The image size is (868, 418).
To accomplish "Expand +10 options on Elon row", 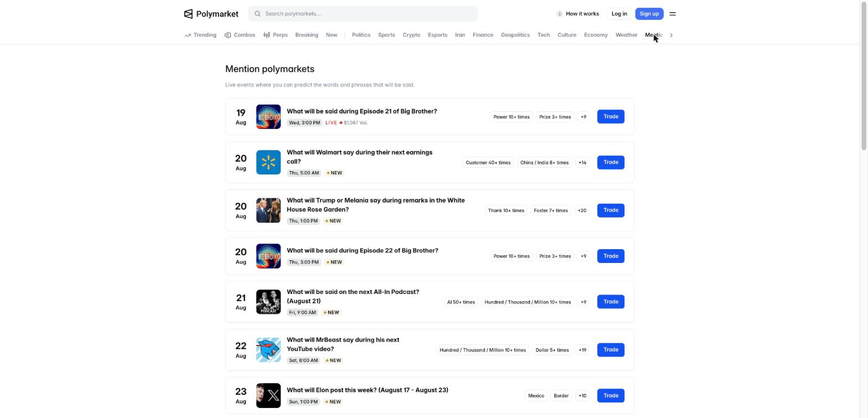I will click(582, 396).
